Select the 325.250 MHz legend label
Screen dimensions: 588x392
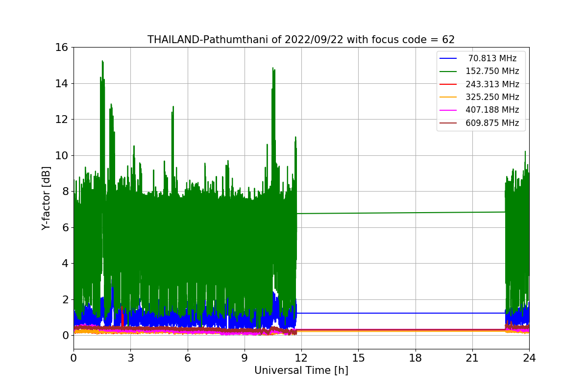[492, 97]
